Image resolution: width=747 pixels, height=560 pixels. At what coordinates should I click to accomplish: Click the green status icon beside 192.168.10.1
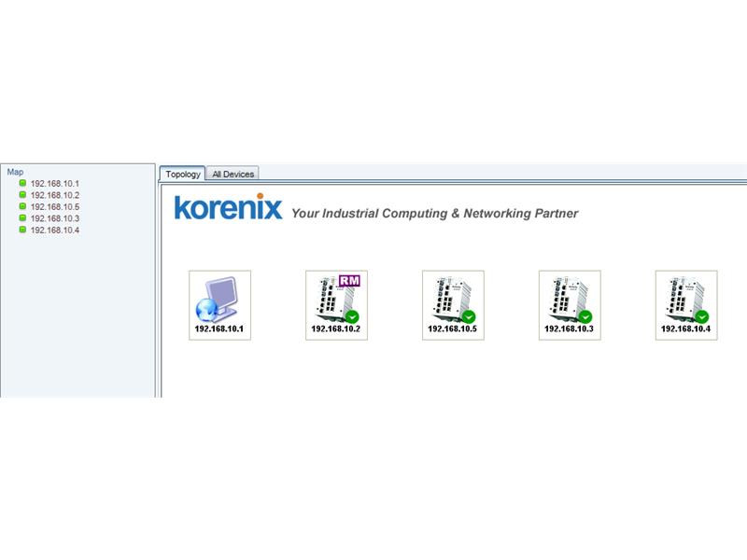(22, 183)
